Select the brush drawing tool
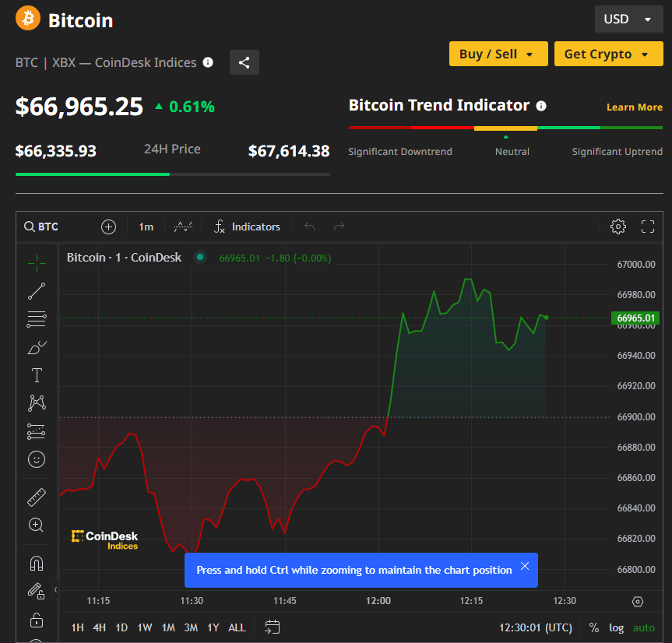This screenshot has width=672, height=643. [x=37, y=347]
